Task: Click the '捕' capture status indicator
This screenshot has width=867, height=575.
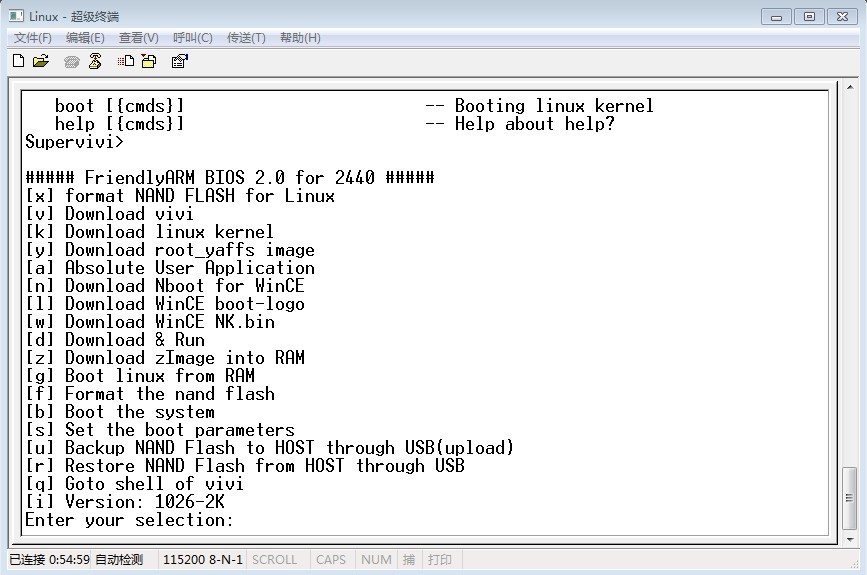Action: coord(409,560)
